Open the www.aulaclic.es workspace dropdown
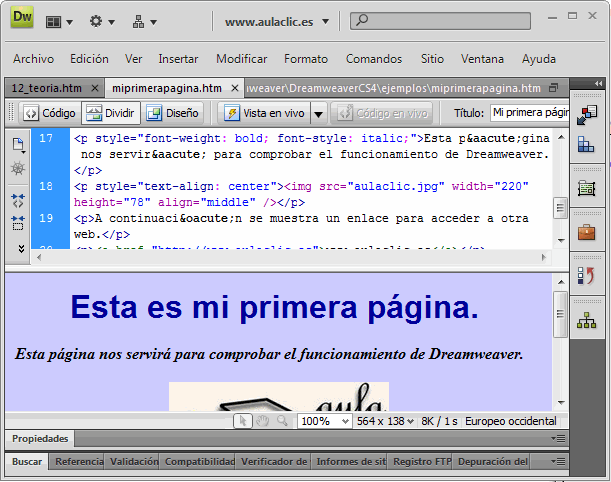This screenshot has width=611, height=482. 277,22
